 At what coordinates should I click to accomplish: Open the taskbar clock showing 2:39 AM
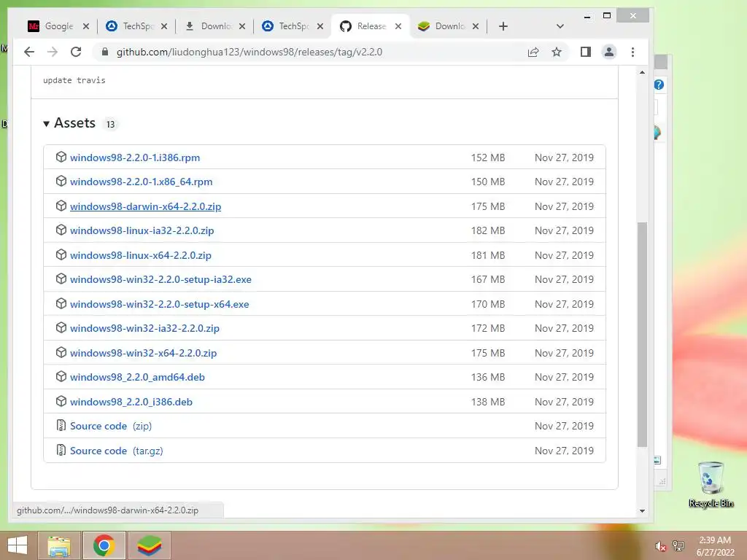[715, 546]
